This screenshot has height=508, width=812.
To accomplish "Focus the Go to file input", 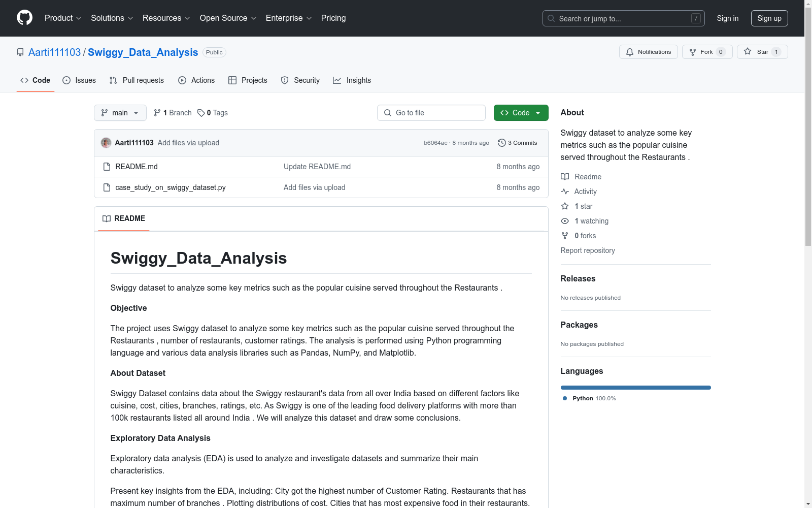I will point(431,113).
